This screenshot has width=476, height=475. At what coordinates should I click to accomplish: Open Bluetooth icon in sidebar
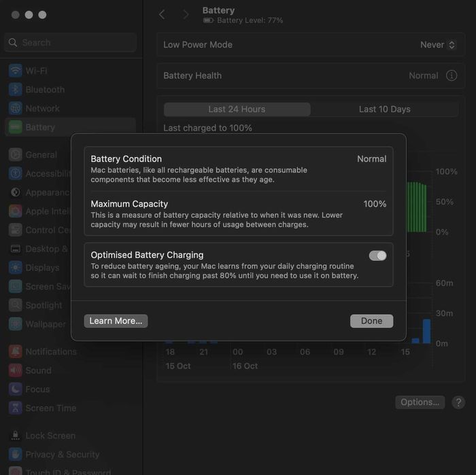pyautogui.click(x=15, y=90)
